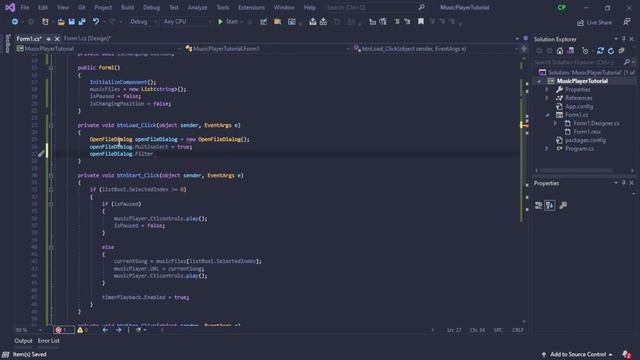Click the red error count indicator
This screenshot has width=640, height=360.
click(x=63, y=330)
